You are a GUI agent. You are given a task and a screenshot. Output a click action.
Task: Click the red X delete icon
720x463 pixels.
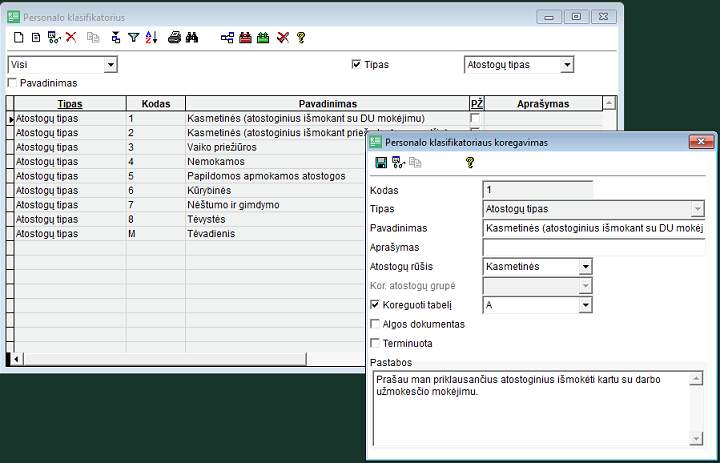pyautogui.click(x=71, y=37)
